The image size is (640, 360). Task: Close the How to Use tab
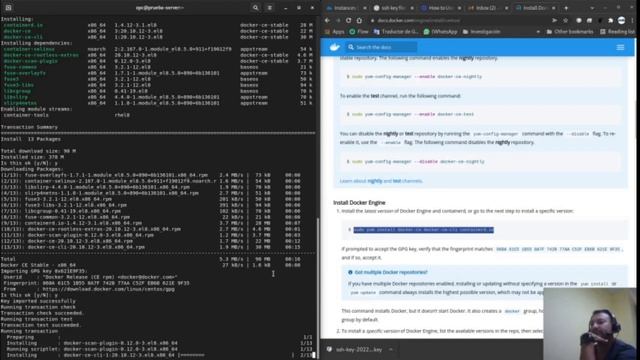(459, 8)
